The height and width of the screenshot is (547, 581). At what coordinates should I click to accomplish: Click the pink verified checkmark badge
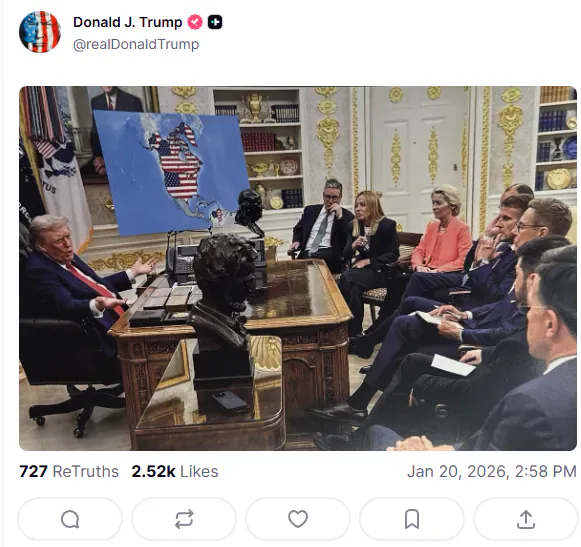coord(195,22)
